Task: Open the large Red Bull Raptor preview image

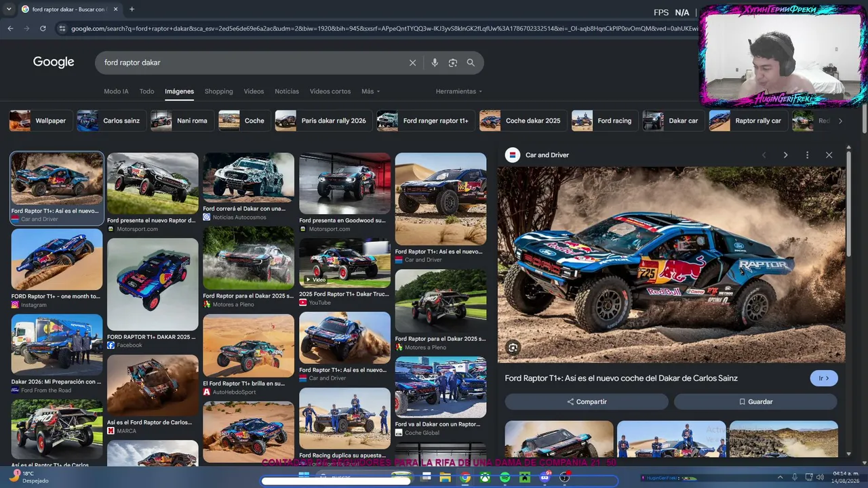Action: [x=671, y=265]
